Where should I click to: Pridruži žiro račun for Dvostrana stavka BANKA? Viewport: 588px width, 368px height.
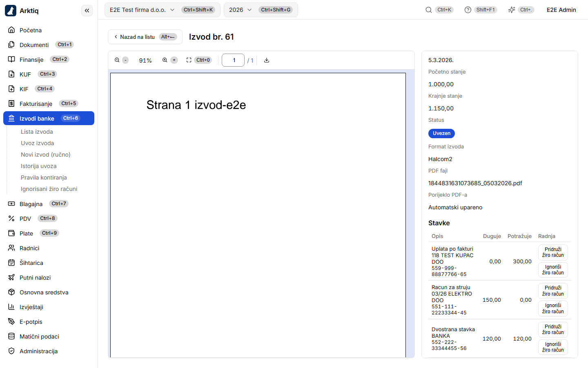coord(553,330)
